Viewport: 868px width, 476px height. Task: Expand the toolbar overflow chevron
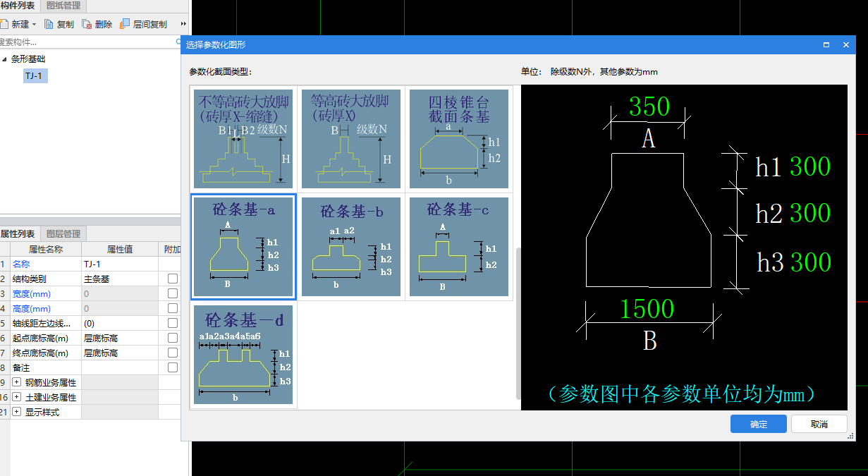pos(184,24)
